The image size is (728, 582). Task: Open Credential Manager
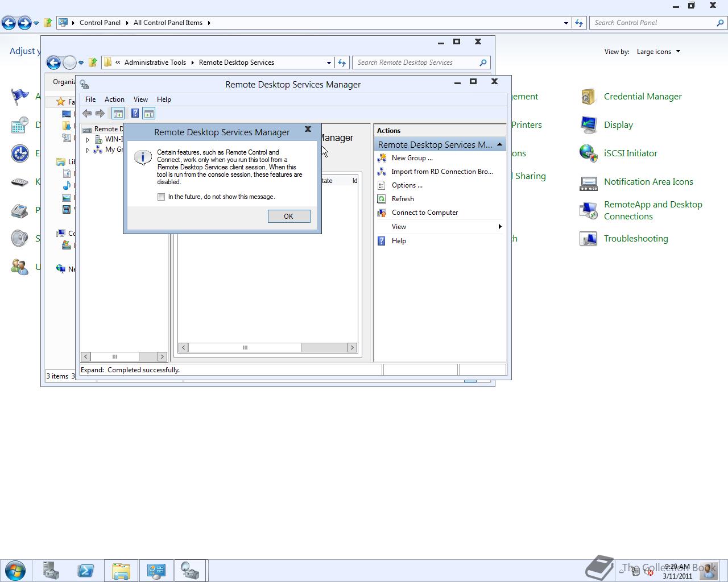tap(643, 97)
